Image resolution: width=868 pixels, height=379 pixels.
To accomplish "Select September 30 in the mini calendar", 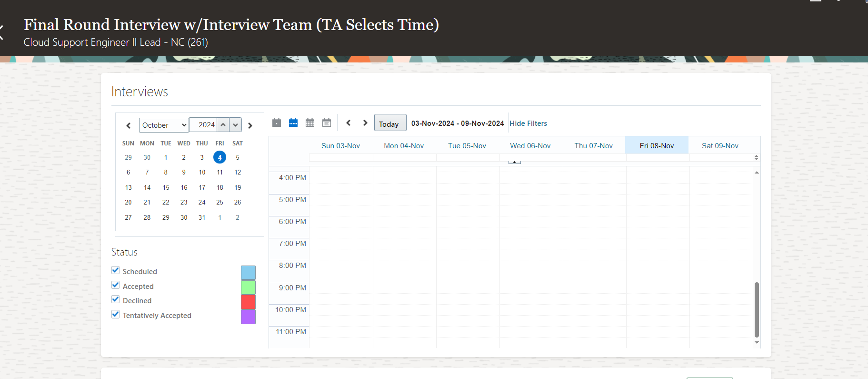I will (x=147, y=157).
